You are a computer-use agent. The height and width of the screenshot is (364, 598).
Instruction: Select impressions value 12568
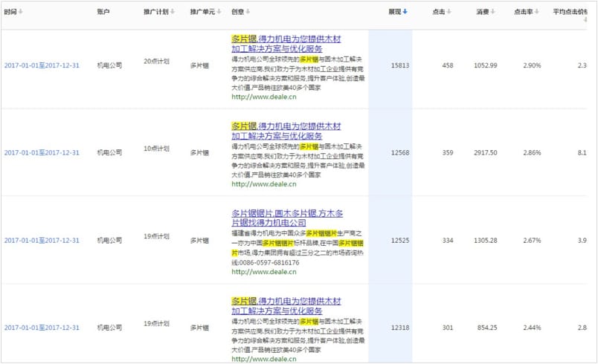(400, 153)
